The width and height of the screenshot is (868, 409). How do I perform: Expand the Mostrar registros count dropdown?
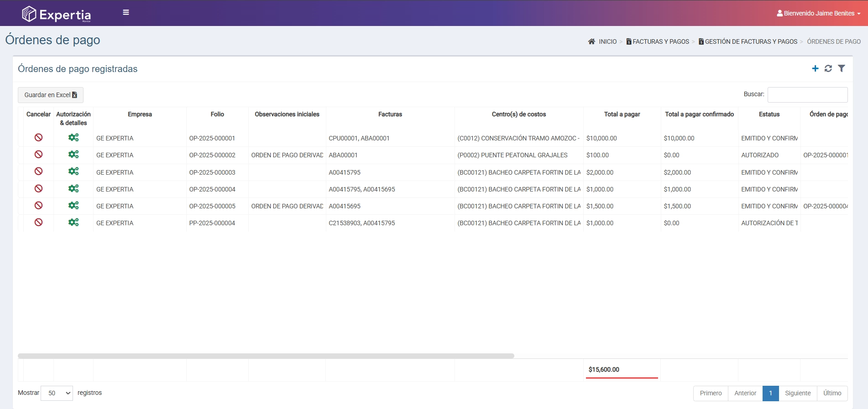coord(57,393)
